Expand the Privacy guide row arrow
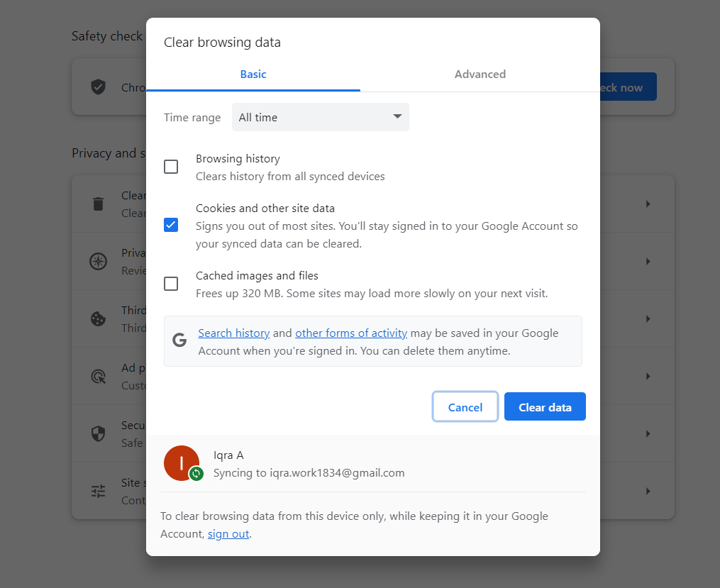The width and height of the screenshot is (720, 588). click(x=648, y=261)
